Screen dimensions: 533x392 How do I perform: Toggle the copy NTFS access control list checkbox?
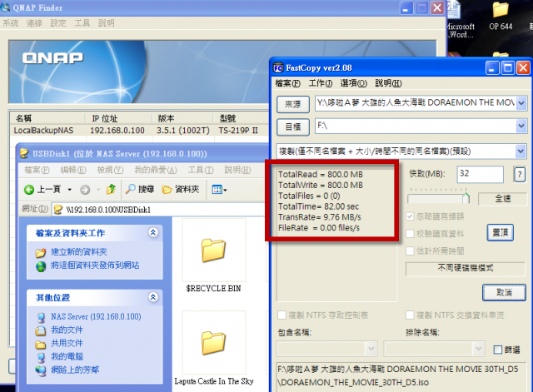pyautogui.click(x=281, y=315)
